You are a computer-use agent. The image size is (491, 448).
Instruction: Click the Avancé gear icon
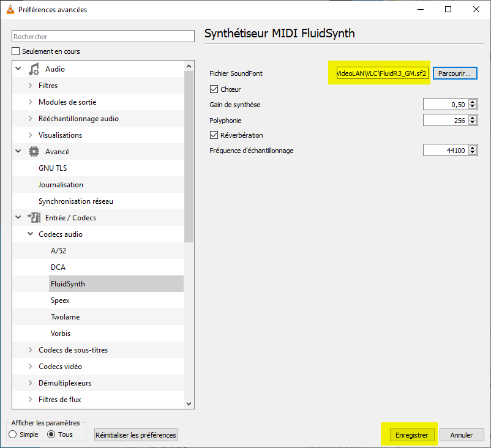[x=34, y=152]
